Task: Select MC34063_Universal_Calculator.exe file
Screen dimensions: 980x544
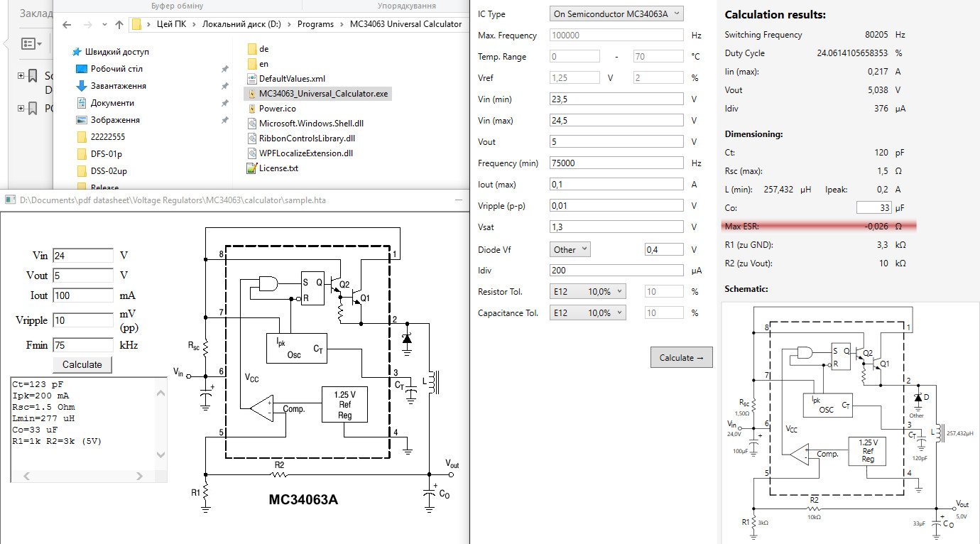Action: pyautogui.click(x=317, y=93)
